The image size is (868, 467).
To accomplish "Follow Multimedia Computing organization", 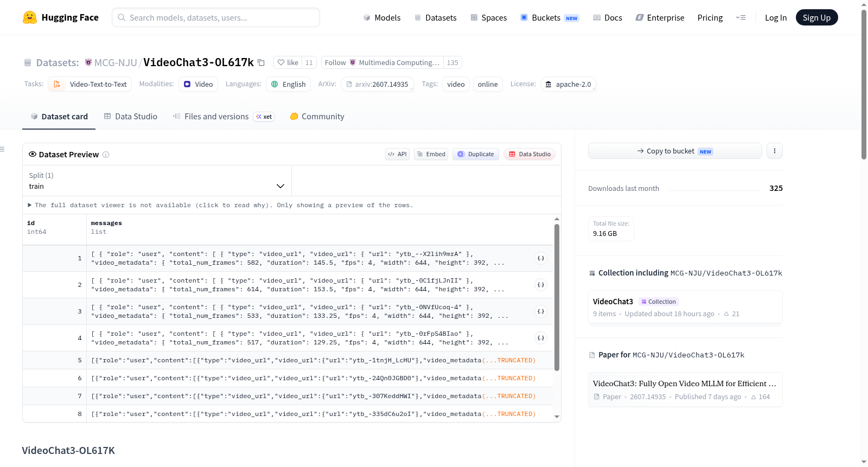I will click(x=382, y=62).
